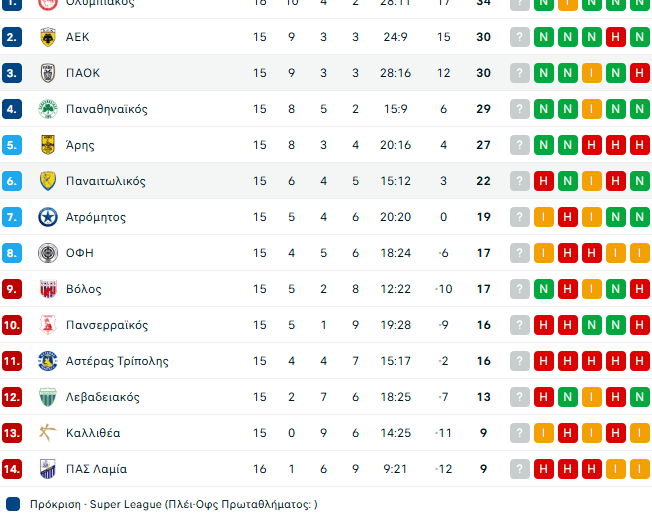Select the ΠΑΣ Λαμία team name
The height and width of the screenshot is (513, 652).
coord(96,469)
